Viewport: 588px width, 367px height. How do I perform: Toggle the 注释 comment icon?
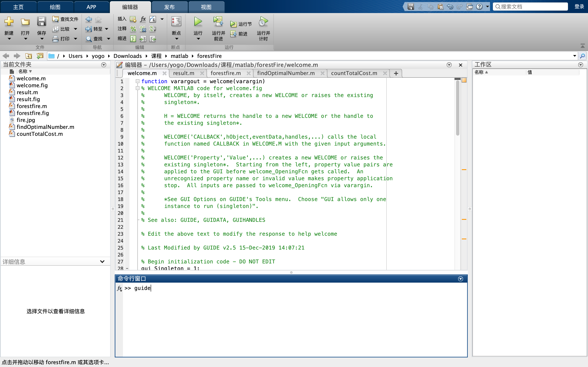[x=133, y=29]
